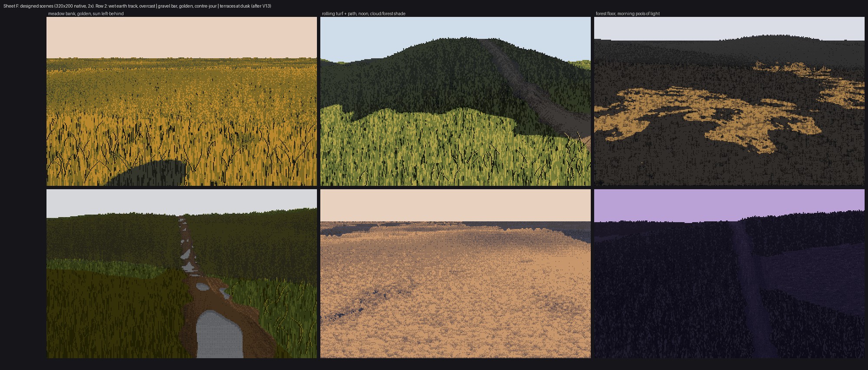Open the golden meadow bank scene thumbnail
This screenshot has height=370, width=868.
[182, 102]
